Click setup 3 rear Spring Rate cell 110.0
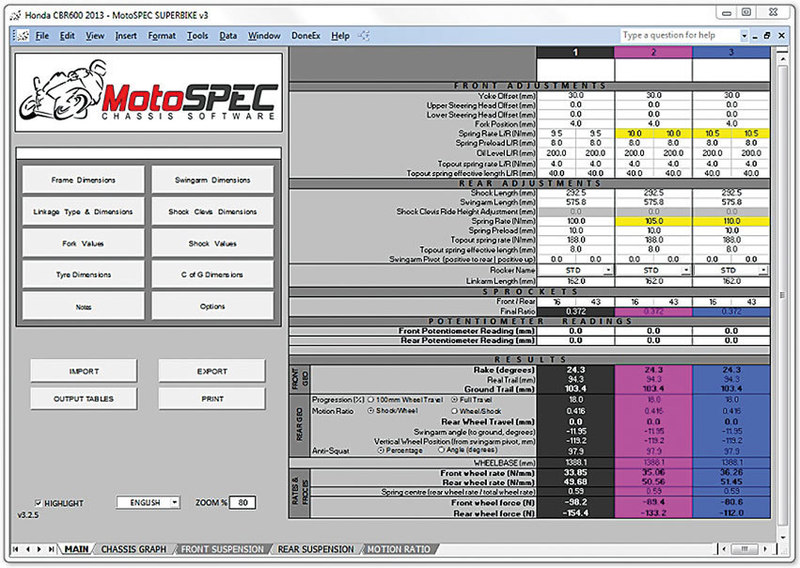The image size is (800, 568). click(x=731, y=221)
